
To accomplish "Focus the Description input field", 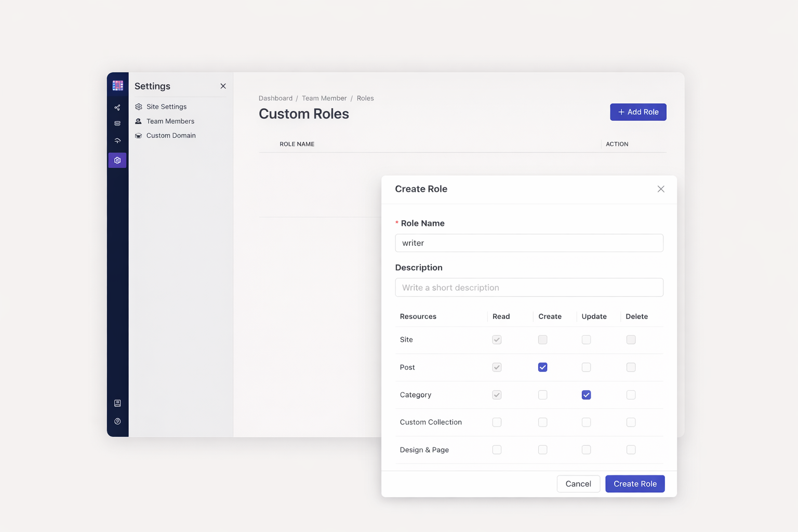I will tap(529, 287).
